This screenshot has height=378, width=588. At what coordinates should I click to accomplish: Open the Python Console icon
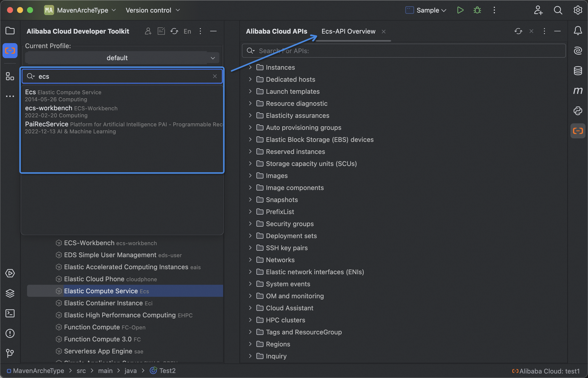pos(578,111)
